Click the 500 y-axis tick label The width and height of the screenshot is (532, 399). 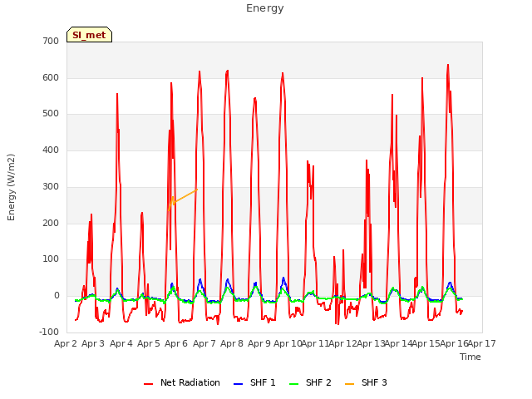click(51, 114)
